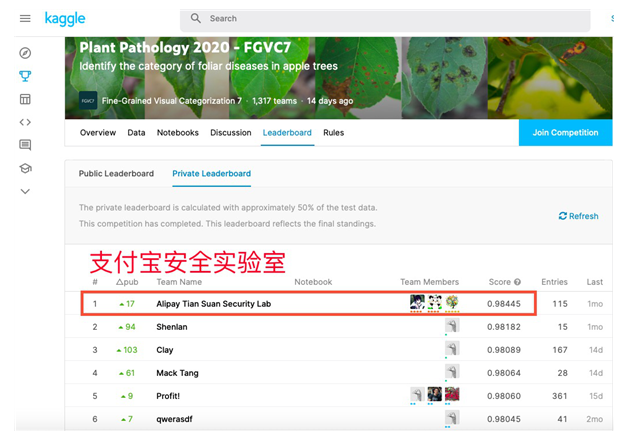Select the Private Leaderboard tab
This screenshot has height=439, width=630.
[x=211, y=174]
